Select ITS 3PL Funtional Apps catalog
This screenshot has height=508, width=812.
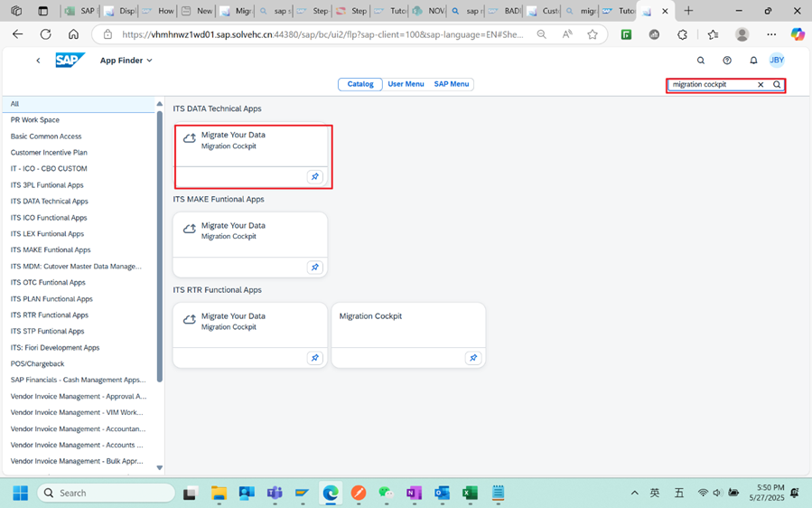79,185
